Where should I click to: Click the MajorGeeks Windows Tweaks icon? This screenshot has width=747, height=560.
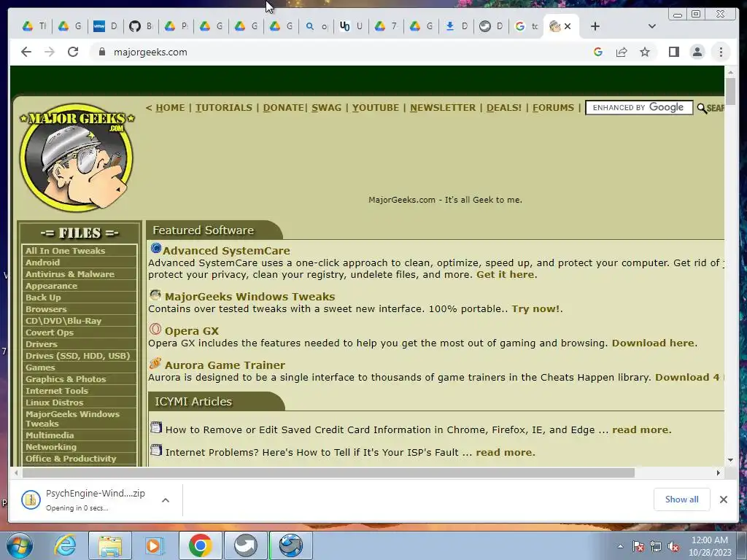(x=155, y=295)
